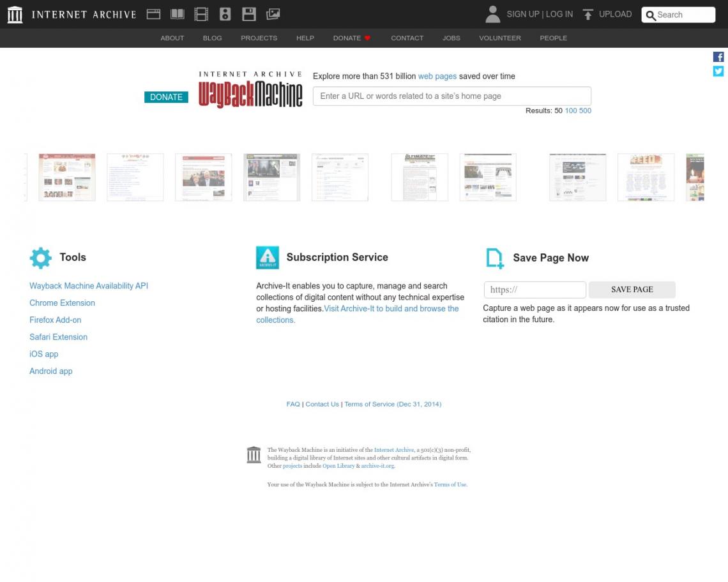
Task: Open the Images icon in top bar
Action: click(x=273, y=15)
